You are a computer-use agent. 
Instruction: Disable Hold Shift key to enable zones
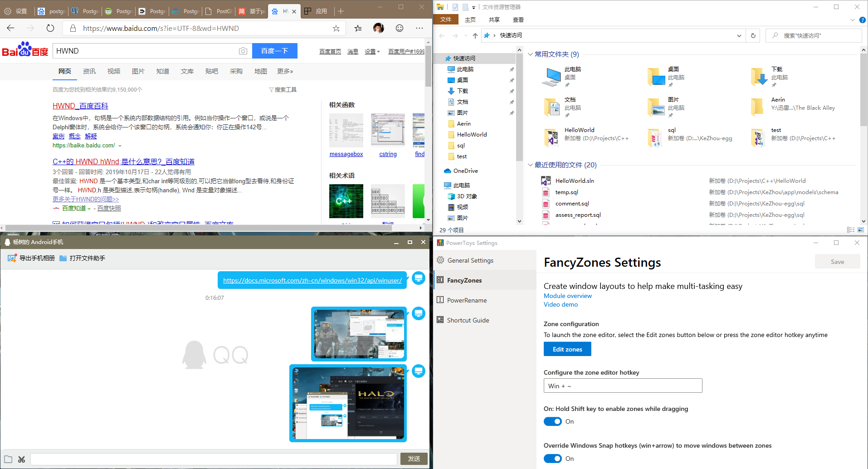(x=552, y=421)
